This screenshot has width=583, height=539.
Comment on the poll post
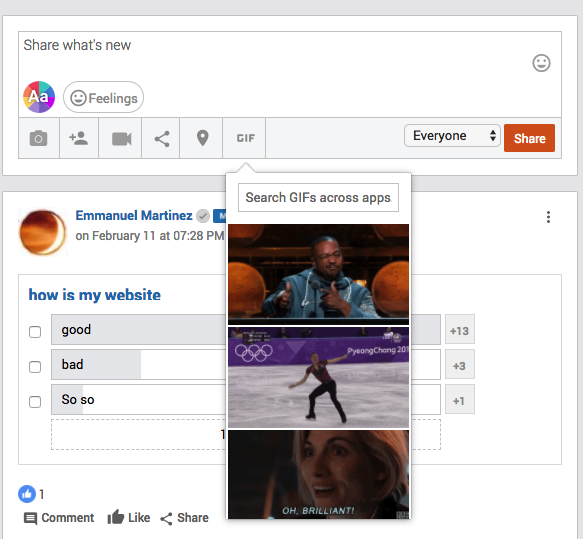pos(59,518)
